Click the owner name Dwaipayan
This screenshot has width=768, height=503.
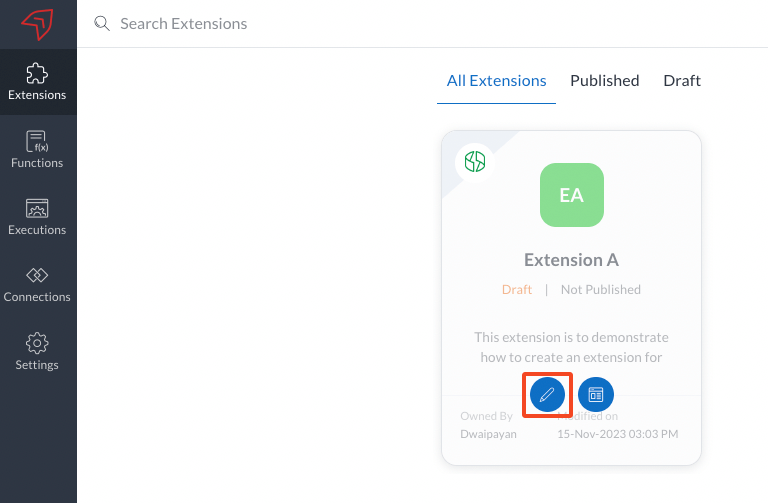pyautogui.click(x=488, y=434)
